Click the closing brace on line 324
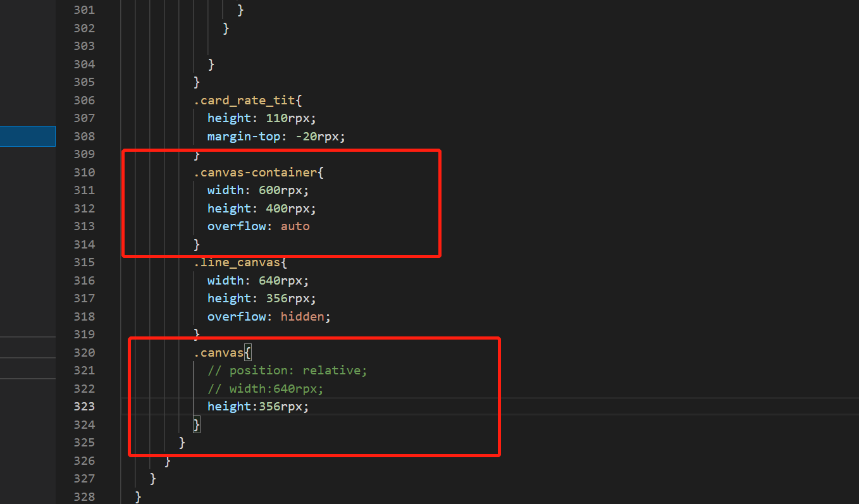 [197, 424]
